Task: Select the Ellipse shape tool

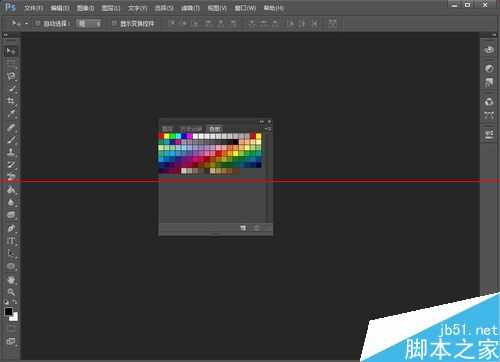Action: (x=11, y=266)
